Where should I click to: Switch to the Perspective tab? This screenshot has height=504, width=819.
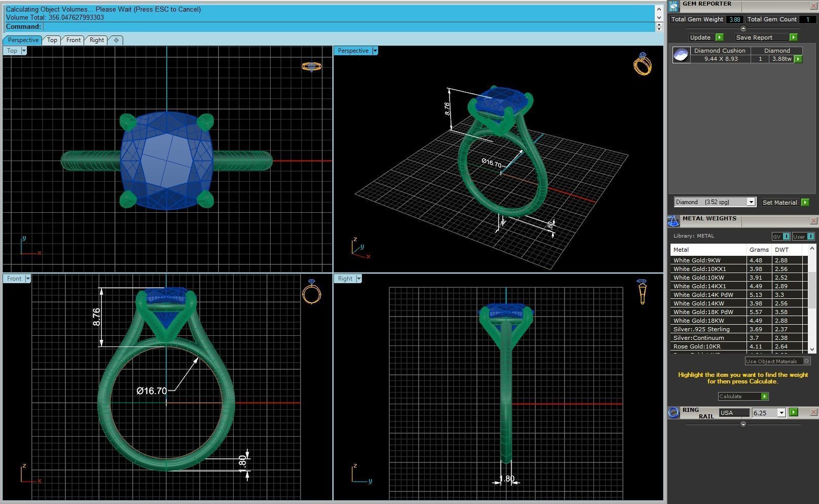pyautogui.click(x=23, y=40)
